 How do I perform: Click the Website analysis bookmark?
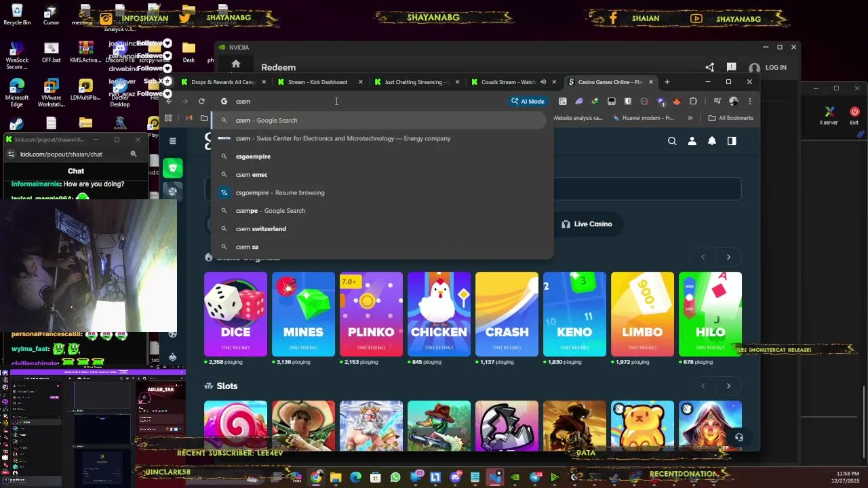point(578,118)
